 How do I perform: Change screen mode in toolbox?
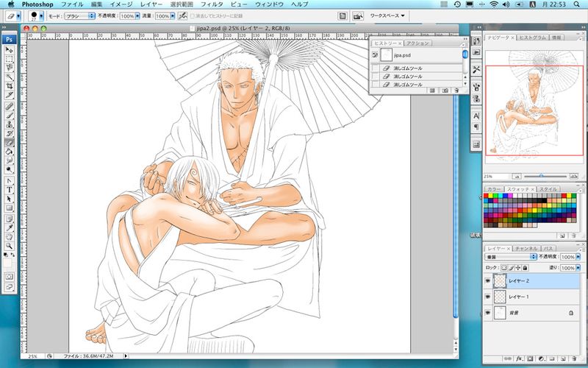[9, 287]
